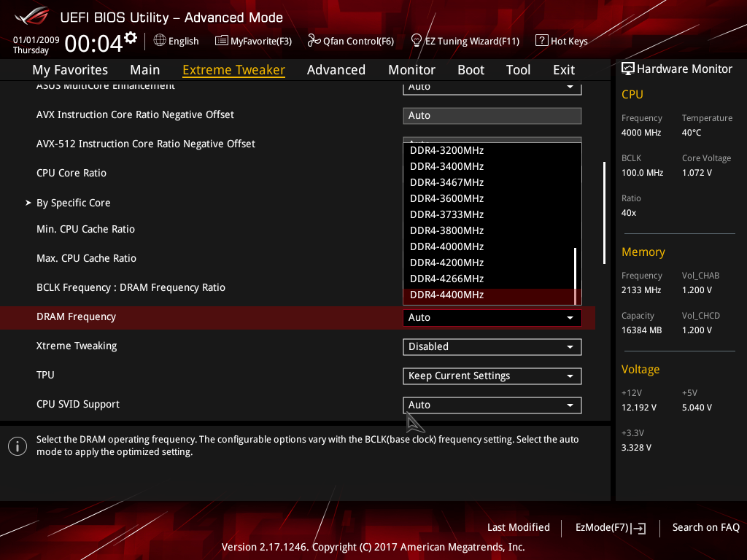Open DRAM Frequency Auto dropdown
Screen dimensions: 747x560
492,318
